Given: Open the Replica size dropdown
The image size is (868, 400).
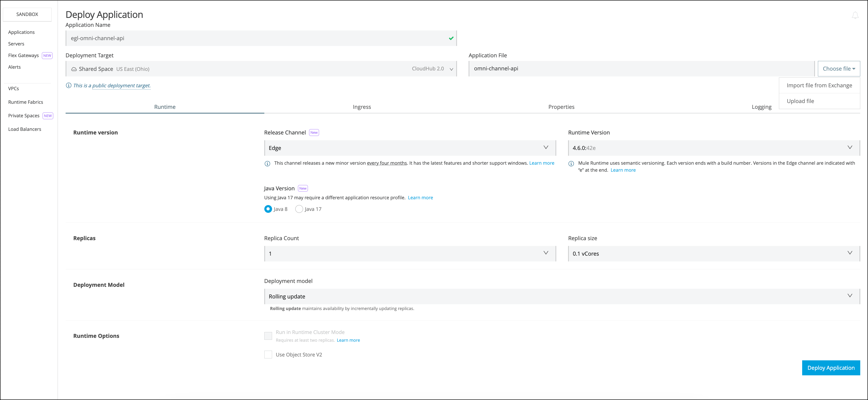Looking at the screenshot, I should click(x=713, y=253).
